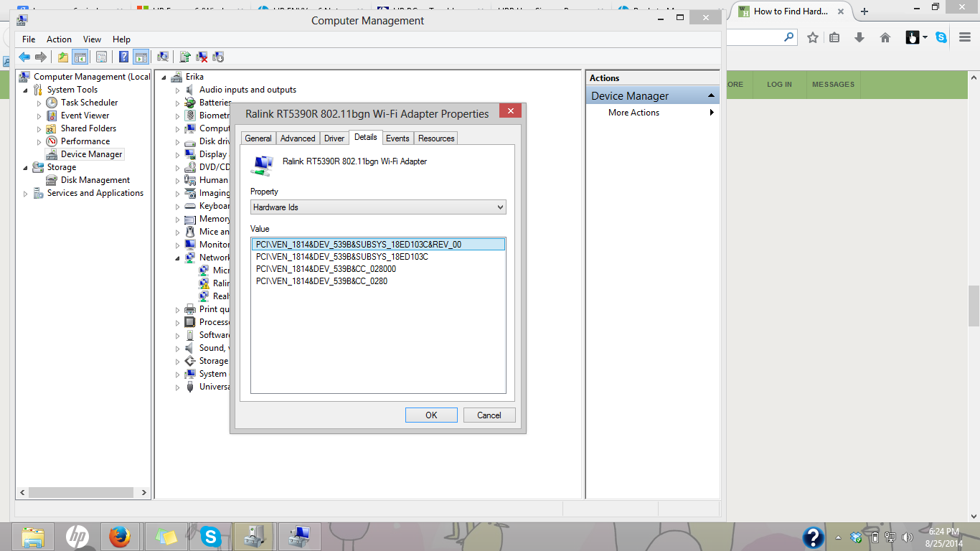Viewport: 980px width, 551px height.
Task: Click Skype icon on taskbar
Action: pyautogui.click(x=210, y=537)
